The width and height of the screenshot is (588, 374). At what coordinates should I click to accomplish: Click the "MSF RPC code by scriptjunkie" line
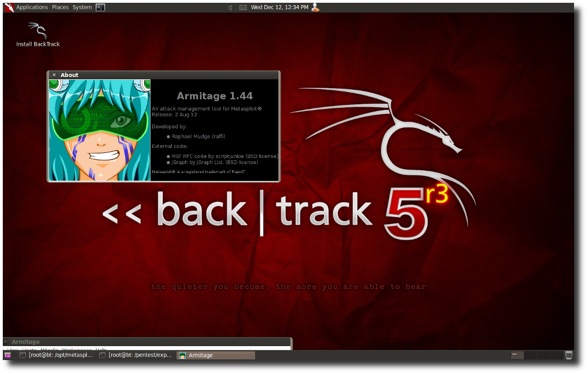tap(225, 156)
